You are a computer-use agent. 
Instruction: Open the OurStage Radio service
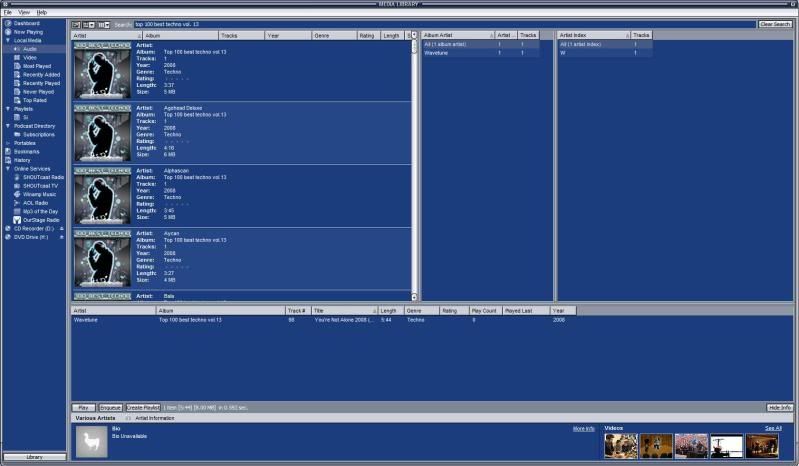[x=41, y=220]
